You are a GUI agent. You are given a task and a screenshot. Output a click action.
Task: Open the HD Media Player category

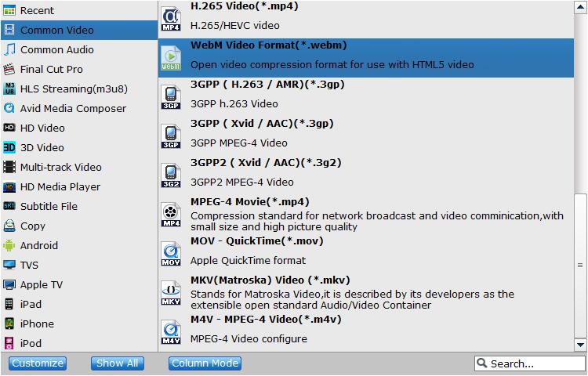pyautogui.click(x=79, y=186)
